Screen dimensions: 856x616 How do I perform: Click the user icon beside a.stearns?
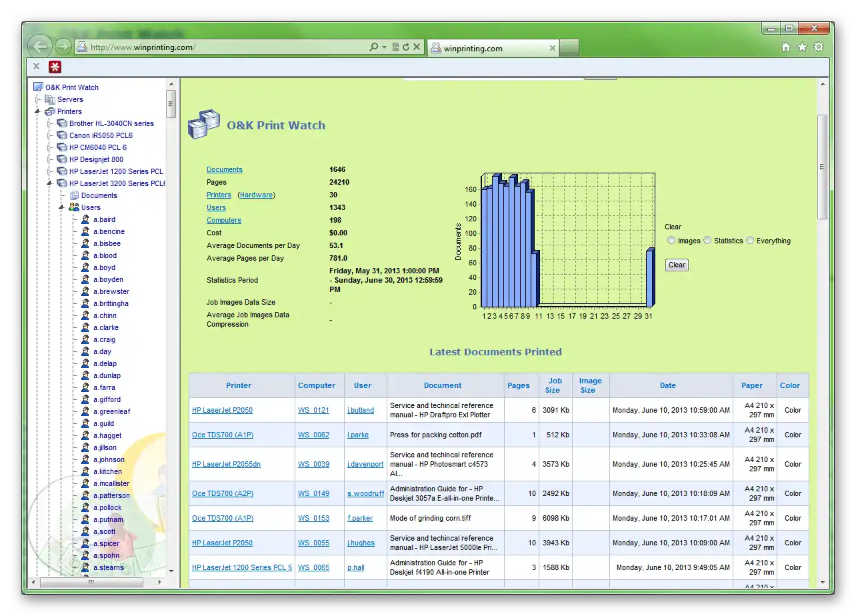point(85,567)
